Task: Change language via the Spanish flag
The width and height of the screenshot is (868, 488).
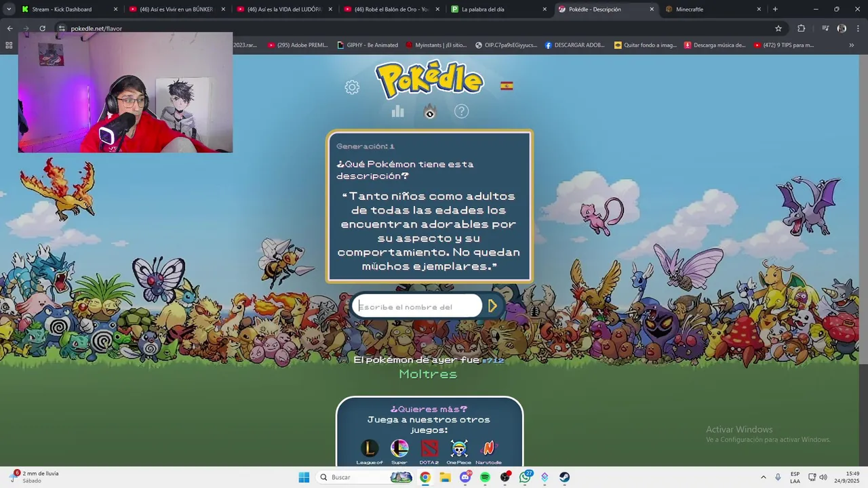Action: click(507, 86)
